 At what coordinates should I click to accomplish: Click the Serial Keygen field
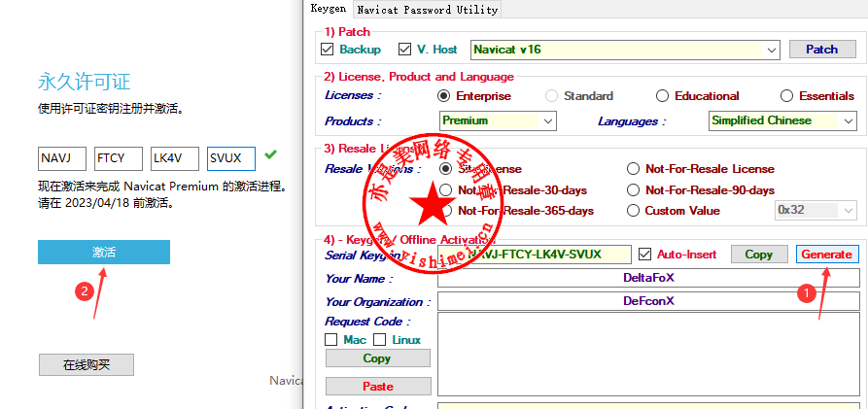click(535, 255)
